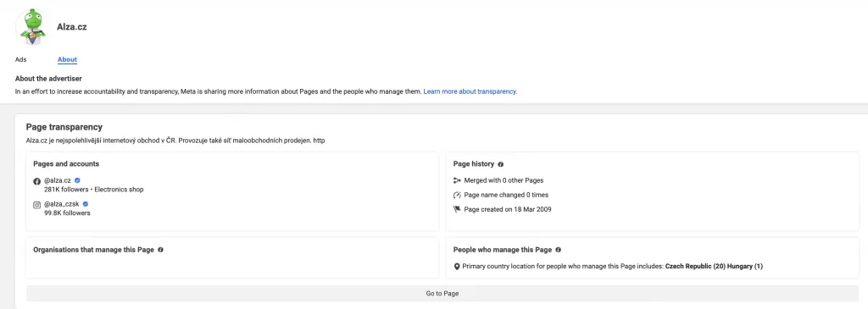Click verified badge next to @alza_czsk

[86, 204]
